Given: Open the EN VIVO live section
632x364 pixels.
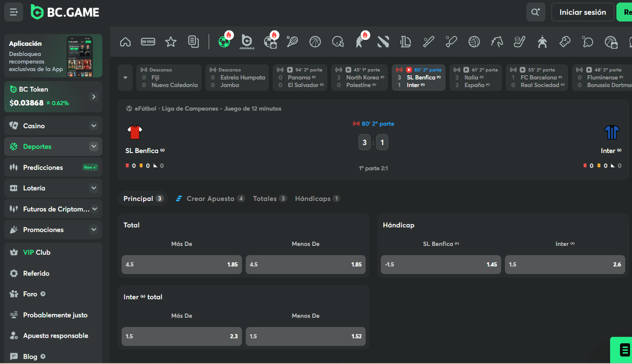Looking at the screenshot, I should tap(148, 42).
